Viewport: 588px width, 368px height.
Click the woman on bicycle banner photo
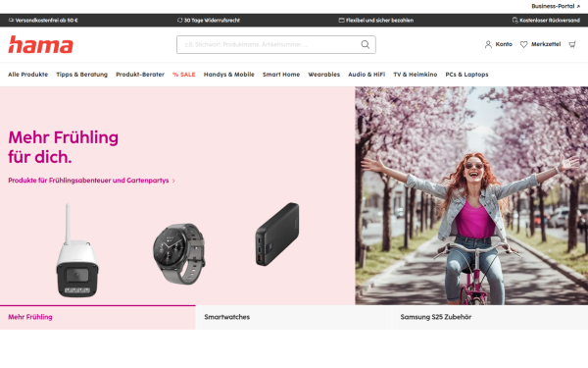471,195
